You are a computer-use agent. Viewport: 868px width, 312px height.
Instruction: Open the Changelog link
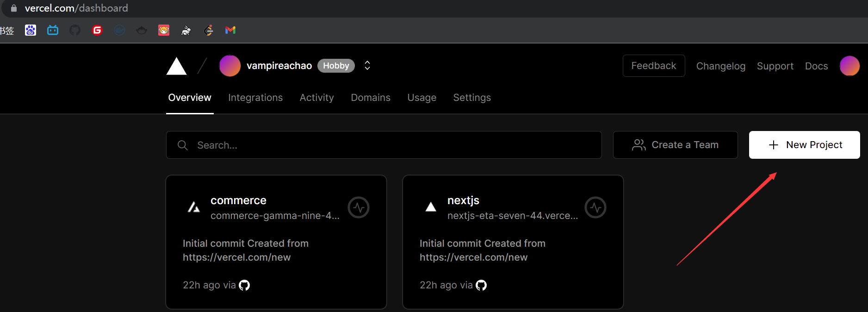point(721,66)
